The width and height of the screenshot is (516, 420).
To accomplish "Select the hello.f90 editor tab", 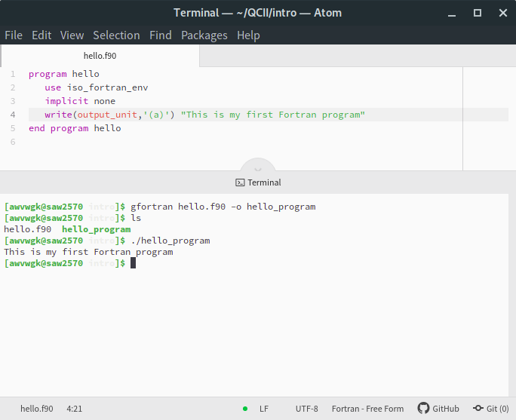I will tap(100, 56).
